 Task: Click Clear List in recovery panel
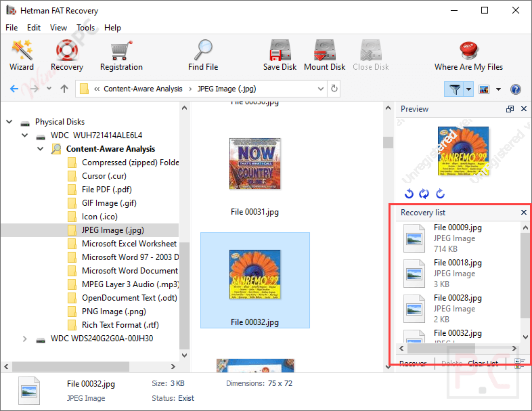click(483, 363)
